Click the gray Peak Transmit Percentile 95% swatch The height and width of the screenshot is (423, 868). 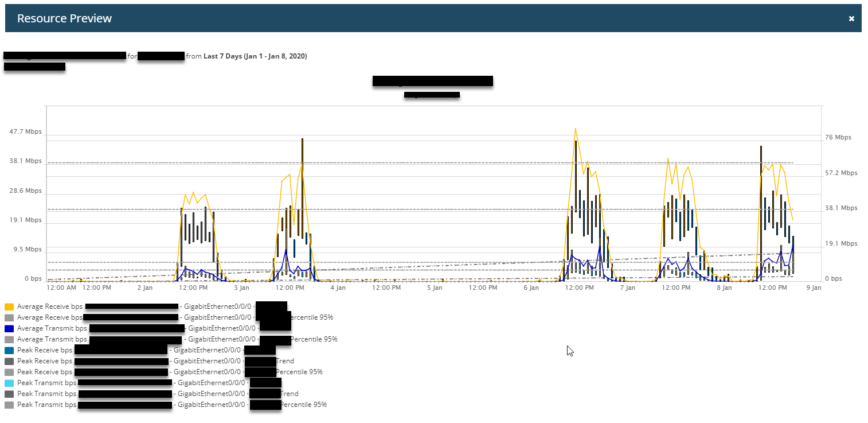pyautogui.click(x=9, y=405)
